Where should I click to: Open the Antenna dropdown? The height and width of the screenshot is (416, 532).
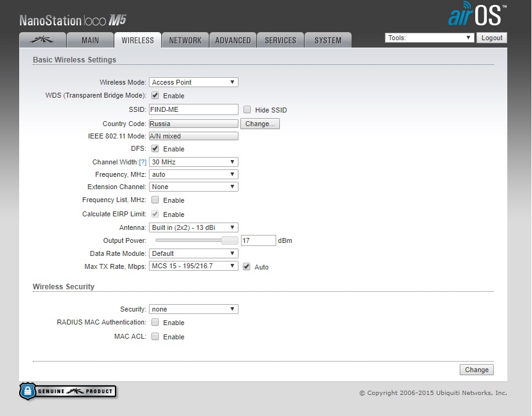[193, 227]
